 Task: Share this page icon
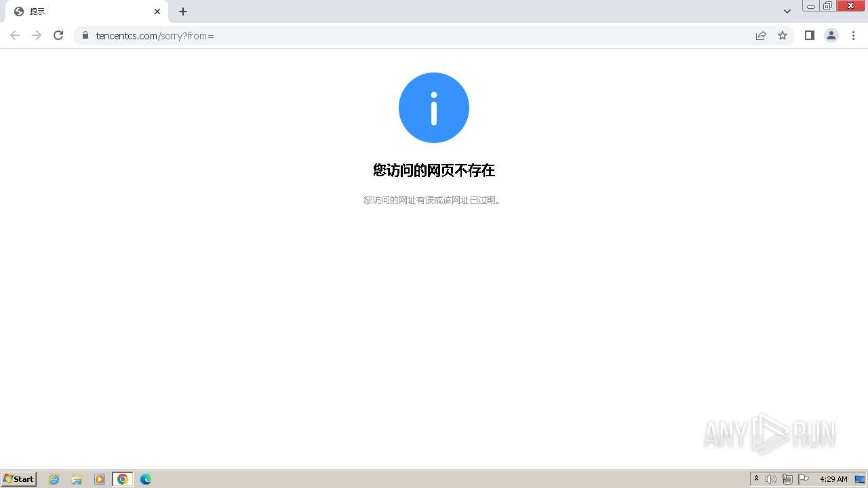coord(761,35)
